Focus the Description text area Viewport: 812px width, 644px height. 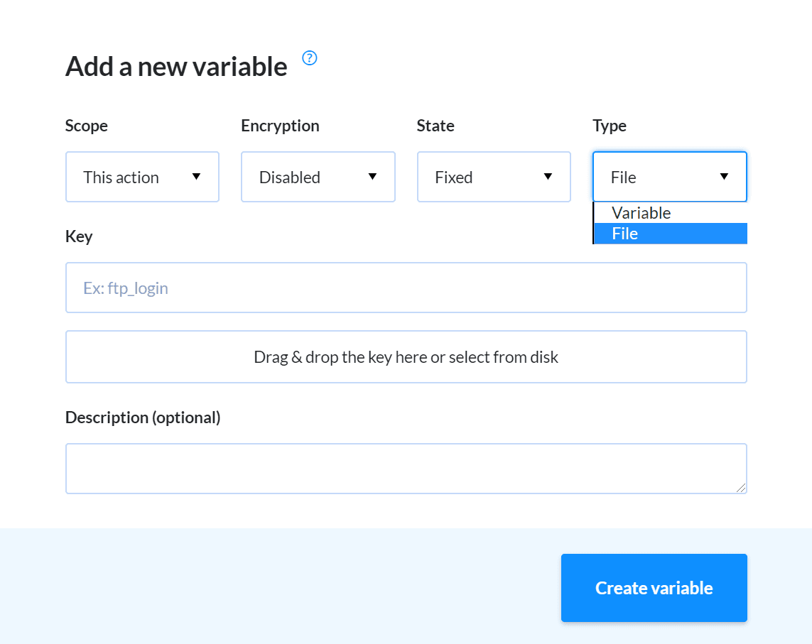click(406, 468)
